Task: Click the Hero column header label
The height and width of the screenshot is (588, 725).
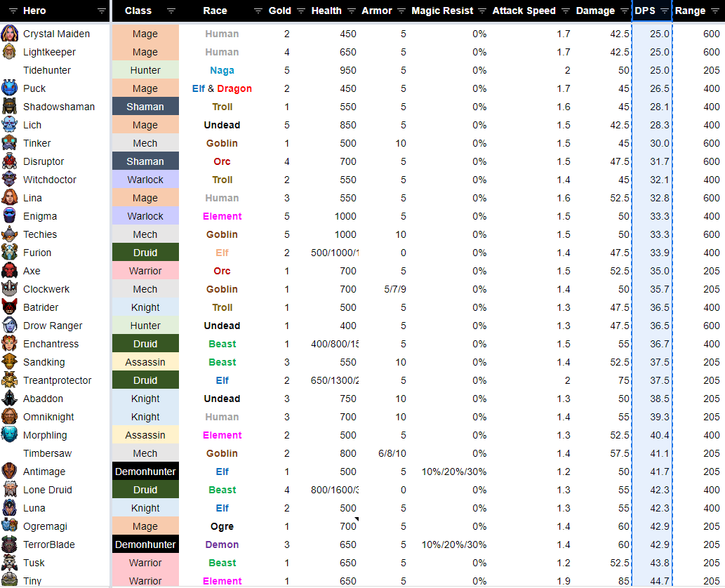Action: [x=34, y=11]
